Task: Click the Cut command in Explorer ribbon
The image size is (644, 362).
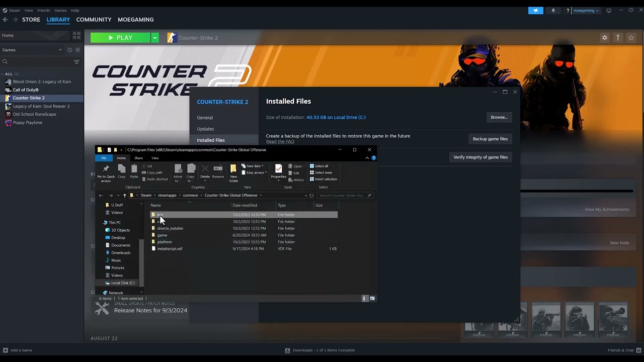Action: pyautogui.click(x=147, y=166)
